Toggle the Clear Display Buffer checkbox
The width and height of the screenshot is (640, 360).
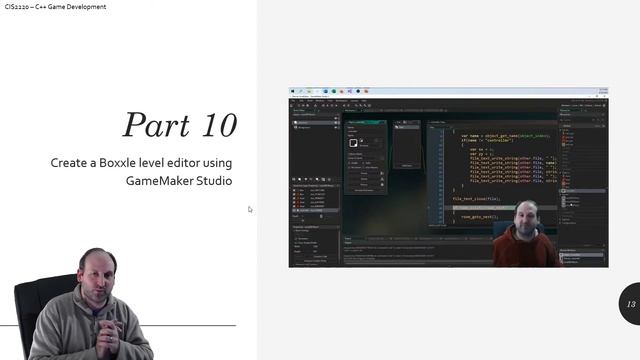pos(296,243)
